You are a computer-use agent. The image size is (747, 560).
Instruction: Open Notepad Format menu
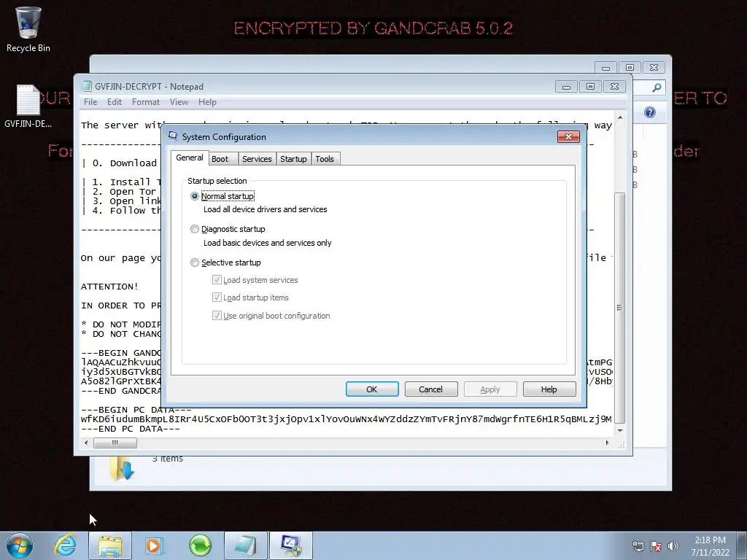point(146,102)
